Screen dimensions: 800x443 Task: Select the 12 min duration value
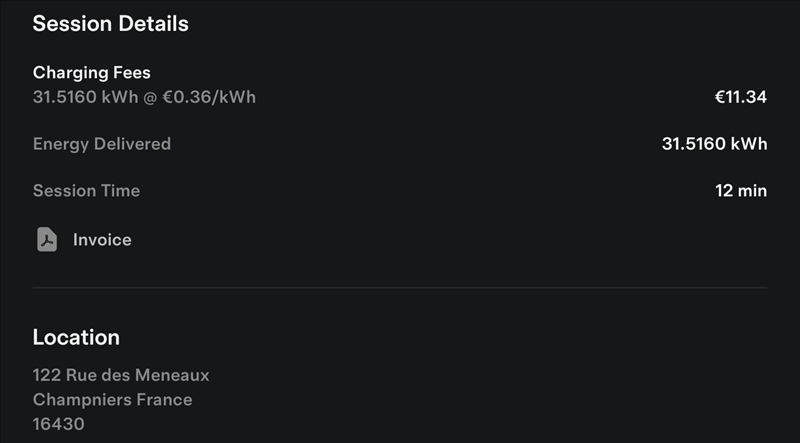(741, 191)
